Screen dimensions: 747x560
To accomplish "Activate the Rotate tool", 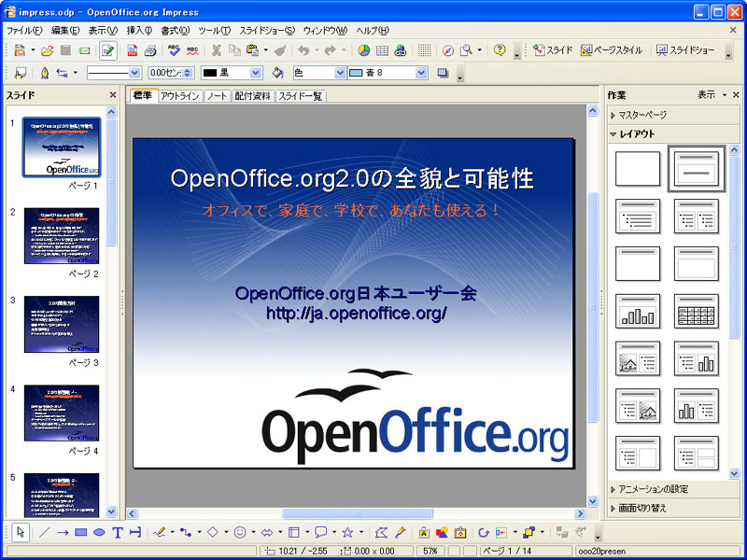I will tap(484, 532).
